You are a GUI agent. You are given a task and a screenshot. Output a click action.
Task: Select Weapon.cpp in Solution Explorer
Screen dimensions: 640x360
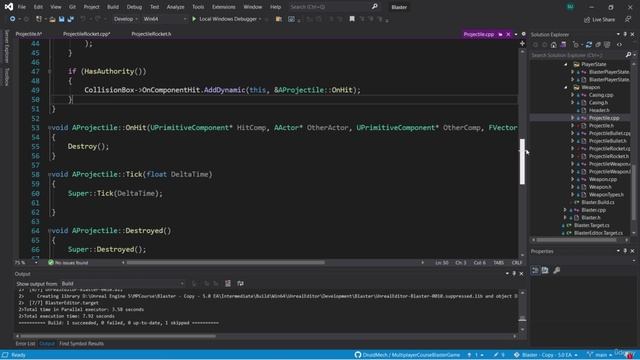pos(603,179)
